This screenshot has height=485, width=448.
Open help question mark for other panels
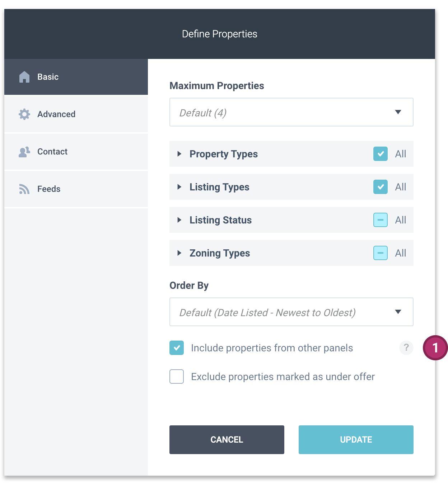pyautogui.click(x=406, y=348)
